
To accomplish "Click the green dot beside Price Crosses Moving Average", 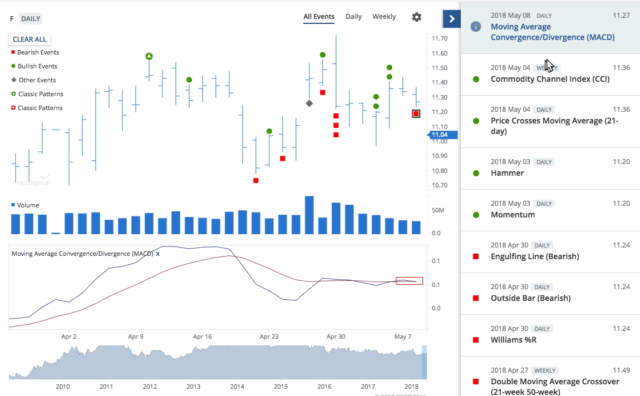I will click(x=476, y=121).
